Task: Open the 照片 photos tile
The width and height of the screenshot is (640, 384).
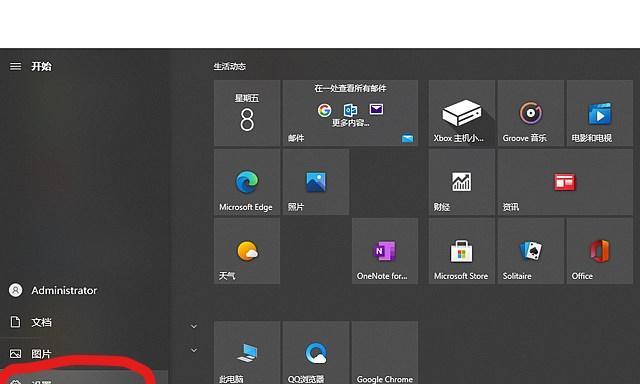Action: [316, 182]
